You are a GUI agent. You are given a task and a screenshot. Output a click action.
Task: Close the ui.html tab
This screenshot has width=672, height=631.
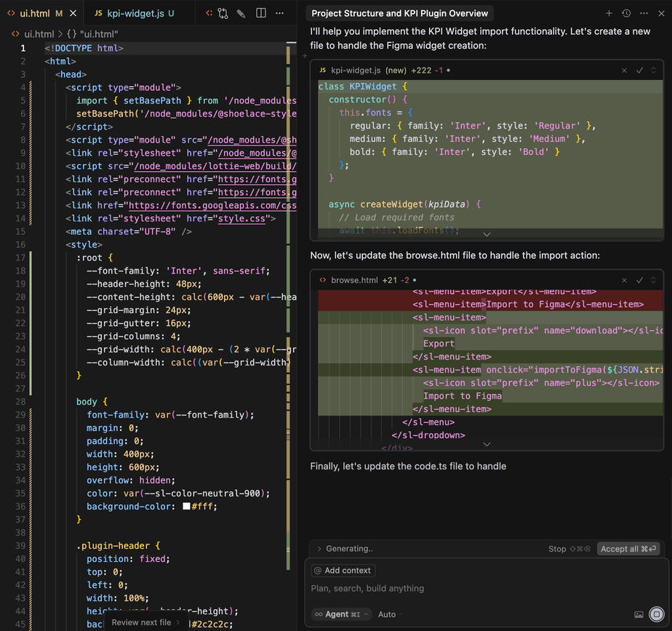click(73, 13)
